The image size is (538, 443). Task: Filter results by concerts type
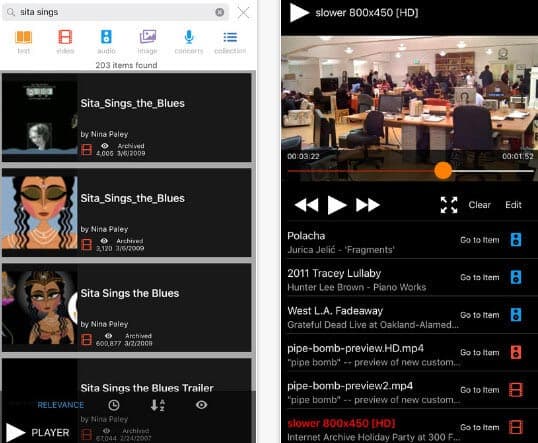(x=189, y=42)
